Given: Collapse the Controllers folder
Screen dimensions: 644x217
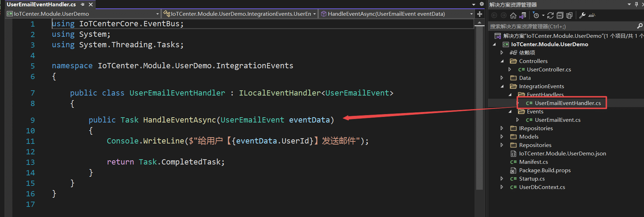Looking at the screenshot, I should pyautogui.click(x=502, y=61).
